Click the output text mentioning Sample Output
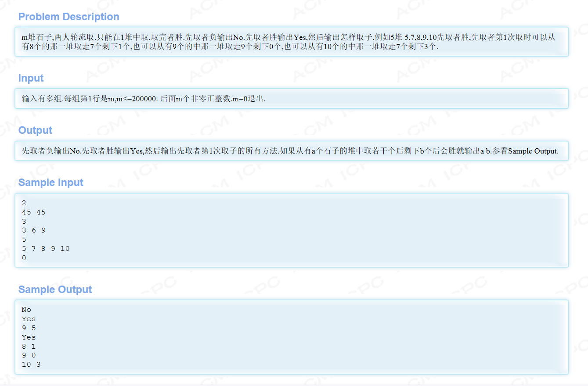Screen dimensions: 588x386 290,151
